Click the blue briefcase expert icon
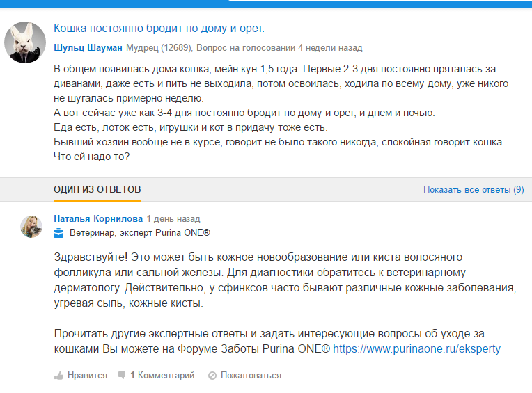Viewport: 532px width, 393px height. pyautogui.click(x=59, y=232)
